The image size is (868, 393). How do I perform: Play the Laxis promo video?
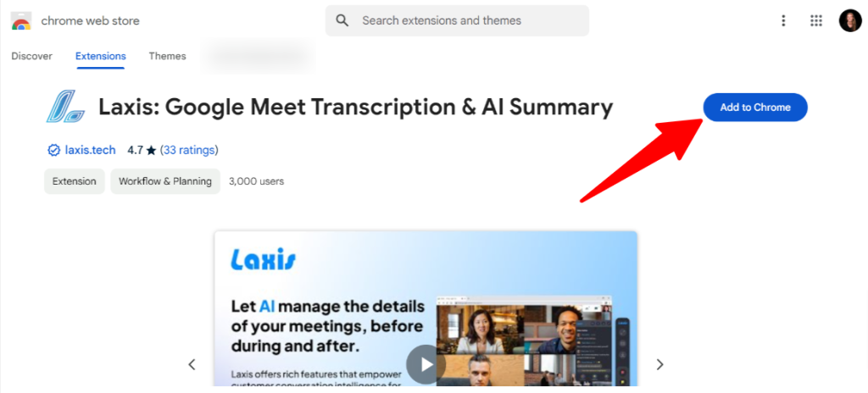coord(426,364)
